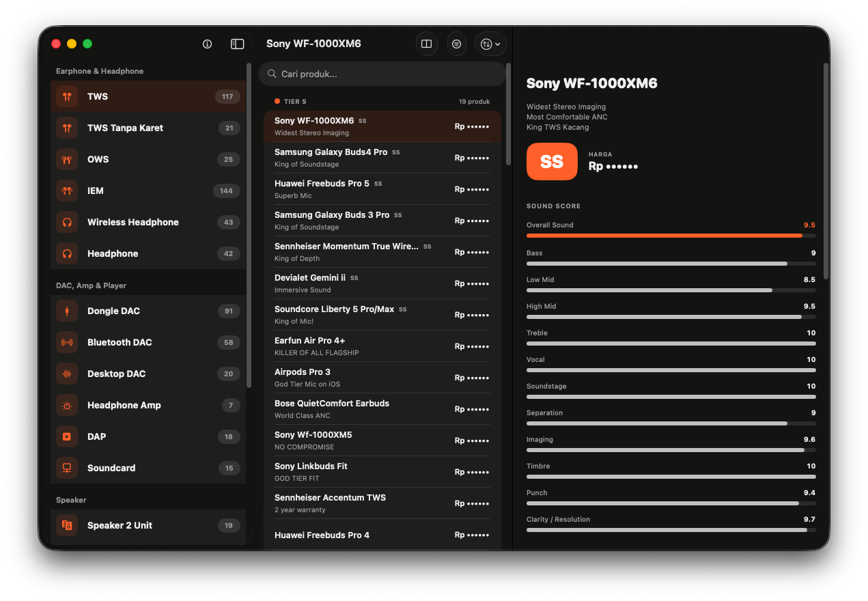Select Devialet Gemini ii row

pyautogui.click(x=382, y=283)
